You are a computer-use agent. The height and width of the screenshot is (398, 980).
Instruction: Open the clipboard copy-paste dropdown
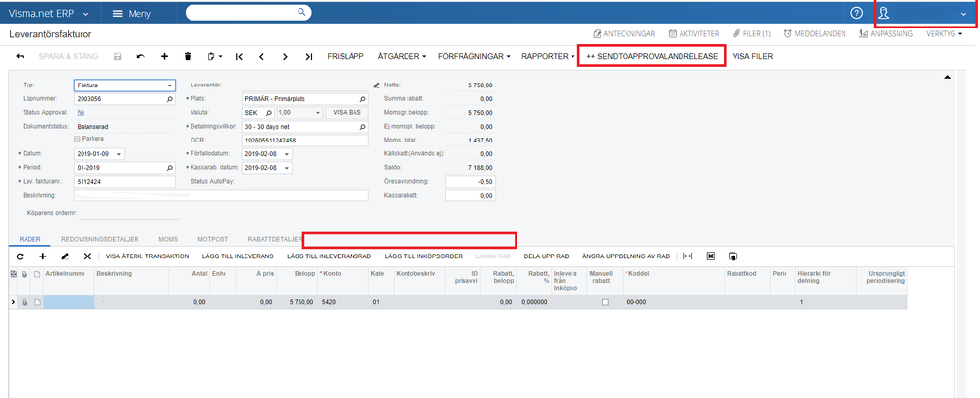coord(215,56)
